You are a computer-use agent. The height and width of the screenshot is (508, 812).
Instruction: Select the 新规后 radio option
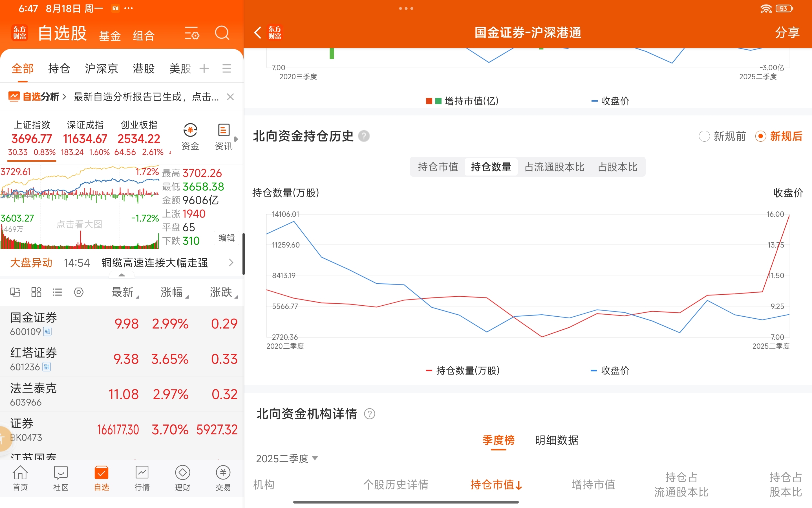[778, 136]
